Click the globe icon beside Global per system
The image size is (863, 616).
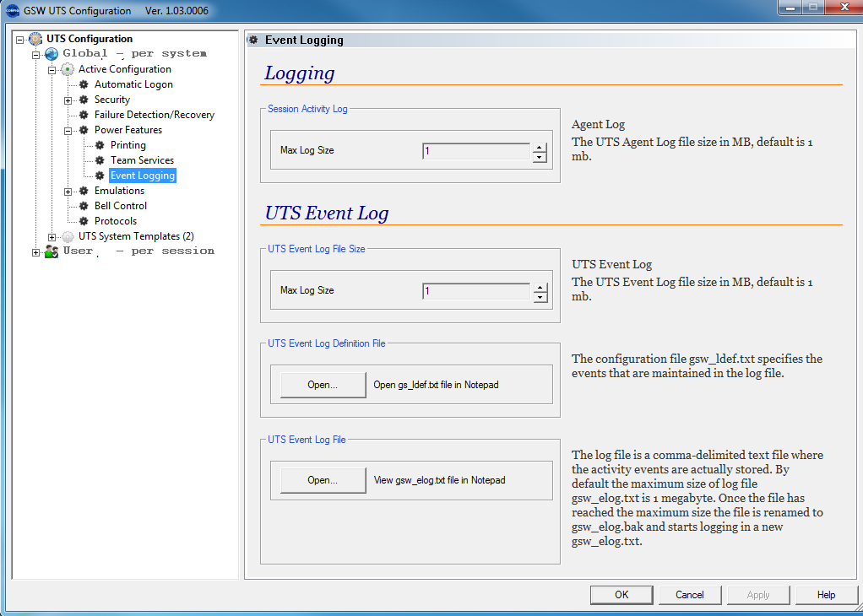click(x=52, y=54)
